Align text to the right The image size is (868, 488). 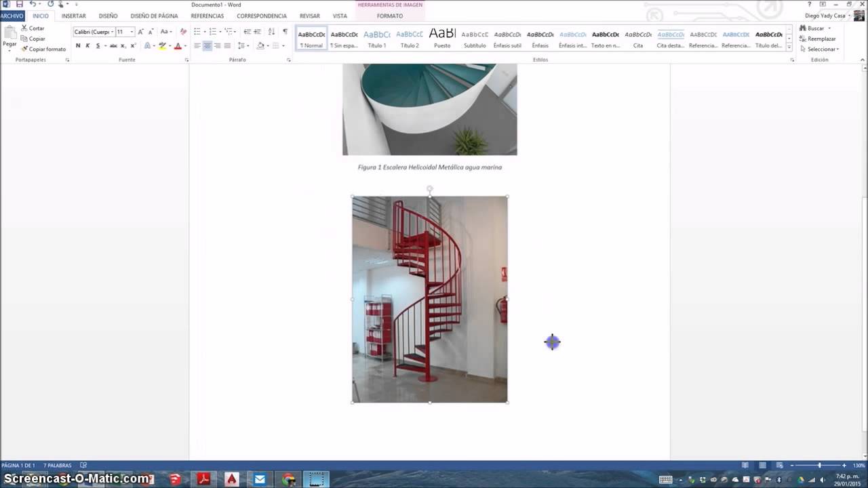pyautogui.click(x=217, y=45)
